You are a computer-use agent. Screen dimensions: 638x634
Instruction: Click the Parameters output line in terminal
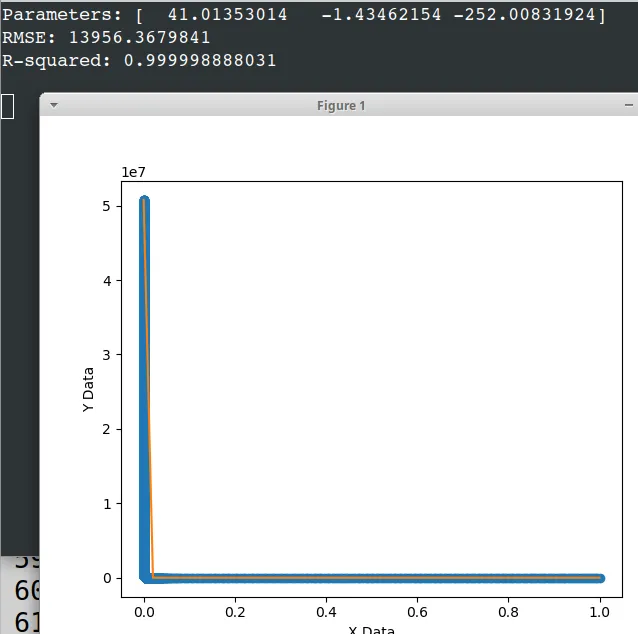tap(304, 15)
